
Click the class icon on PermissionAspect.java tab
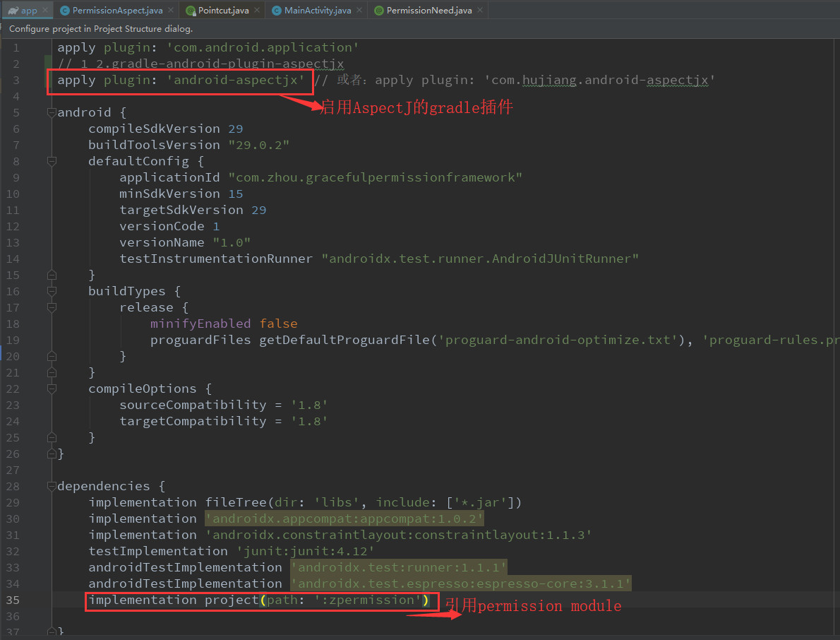point(65,10)
